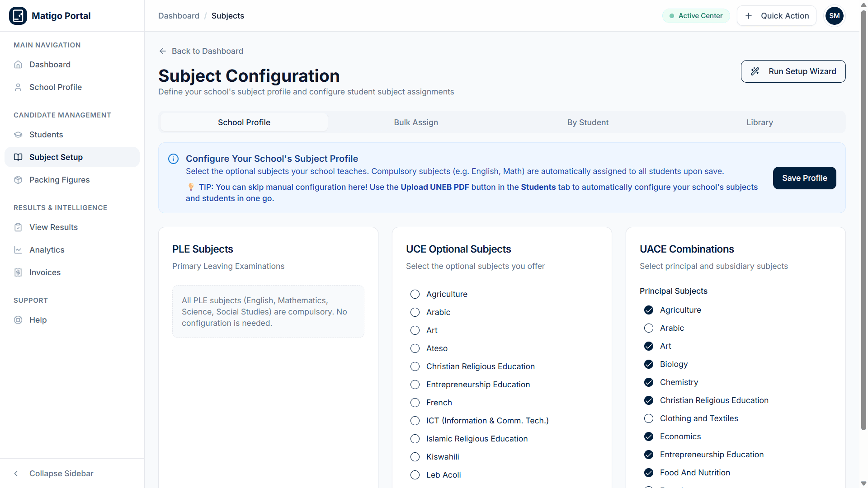868x488 pixels.
Task: Click the Analytics chart icon
Action: coord(18,250)
